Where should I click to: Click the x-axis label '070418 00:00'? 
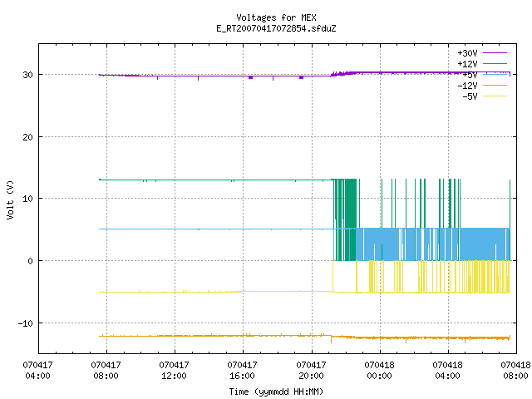379,370
